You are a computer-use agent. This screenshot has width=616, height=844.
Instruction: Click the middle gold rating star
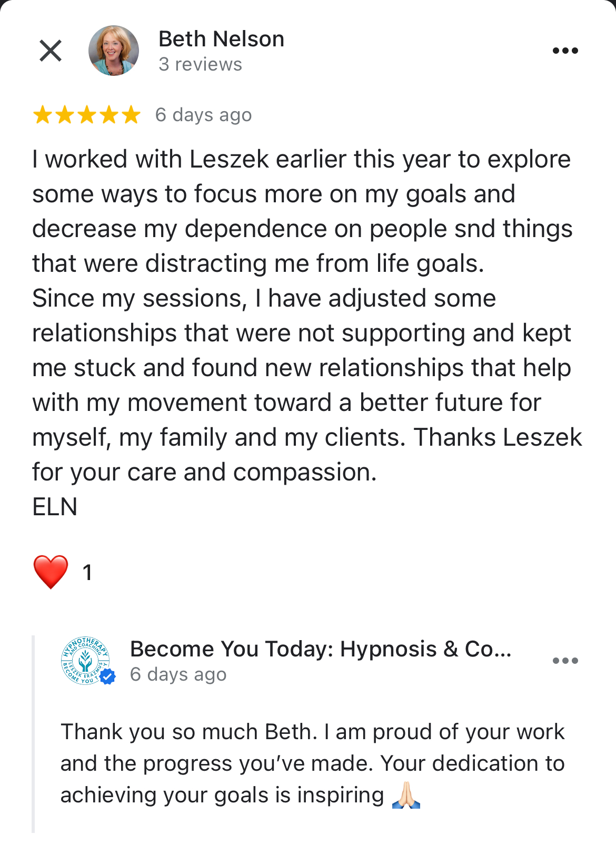[x=86, y=115]
